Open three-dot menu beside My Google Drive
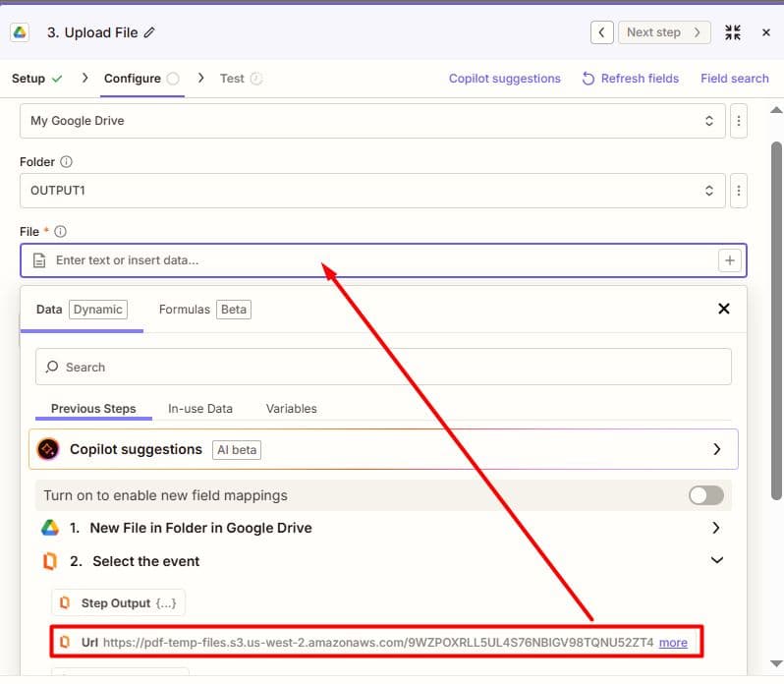The width and height of the screenshot is (784, 684). click(738, 121)
